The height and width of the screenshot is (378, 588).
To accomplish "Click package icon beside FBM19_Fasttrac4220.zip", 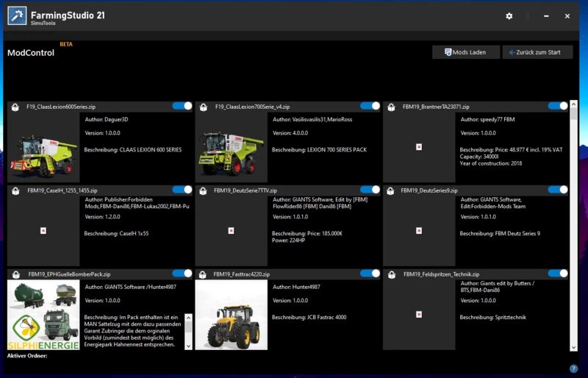I will (x=204, y=274).
